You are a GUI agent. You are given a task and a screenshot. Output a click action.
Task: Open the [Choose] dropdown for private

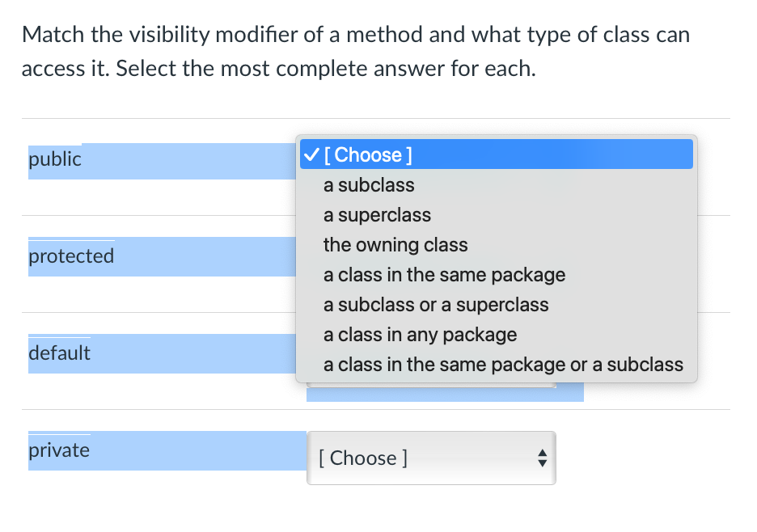click(430, 458)
